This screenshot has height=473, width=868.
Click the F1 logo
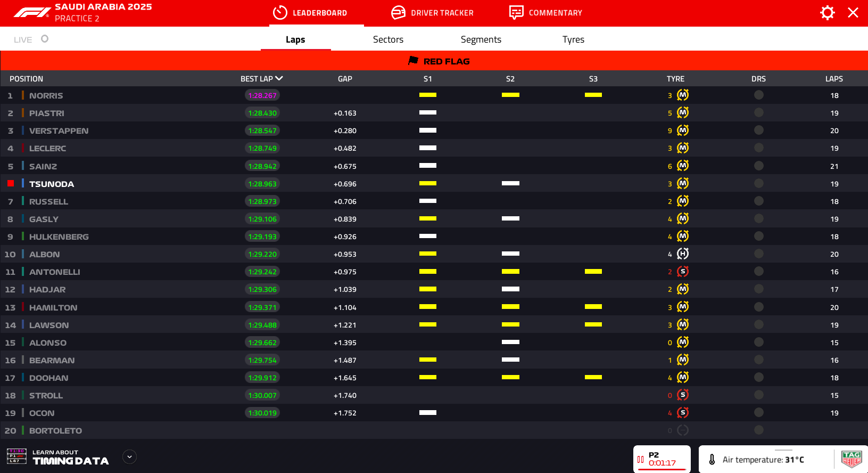[32, 12]
